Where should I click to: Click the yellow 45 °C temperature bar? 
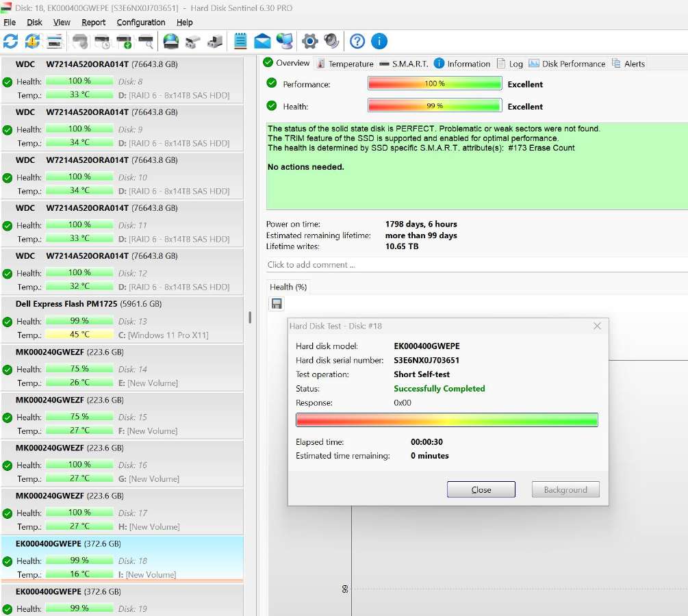click(79, 334)
